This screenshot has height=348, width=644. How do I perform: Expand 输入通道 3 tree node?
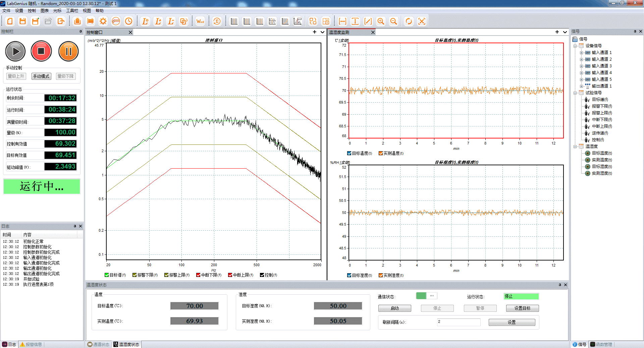[x=582, y=66]
